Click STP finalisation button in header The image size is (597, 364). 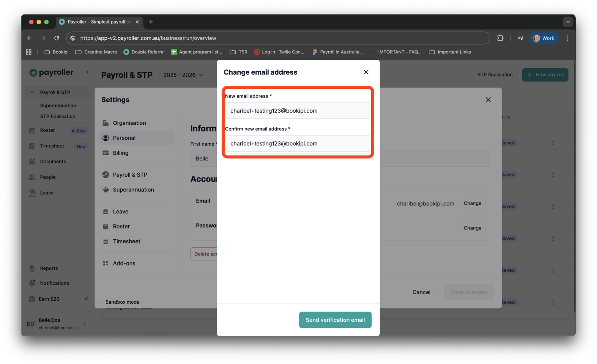(x=495, y=75)
